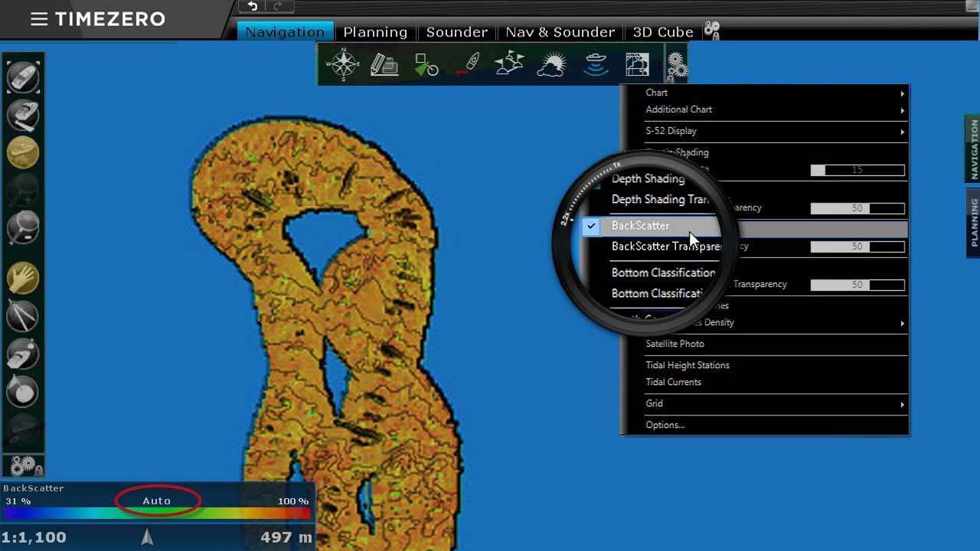Open the TIMEZERO hamburger menu
980x551 pixels.
(x=39, y=19)
